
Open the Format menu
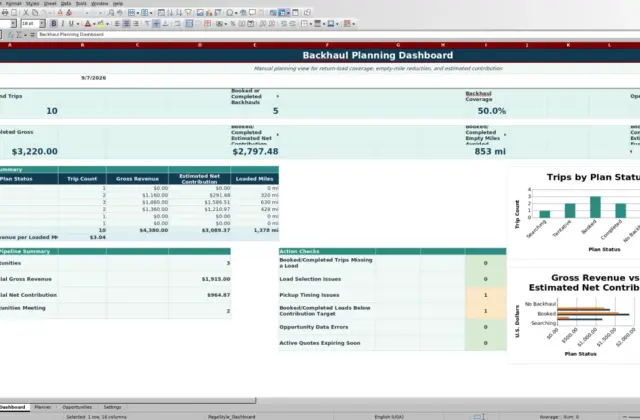coord(13,3)
